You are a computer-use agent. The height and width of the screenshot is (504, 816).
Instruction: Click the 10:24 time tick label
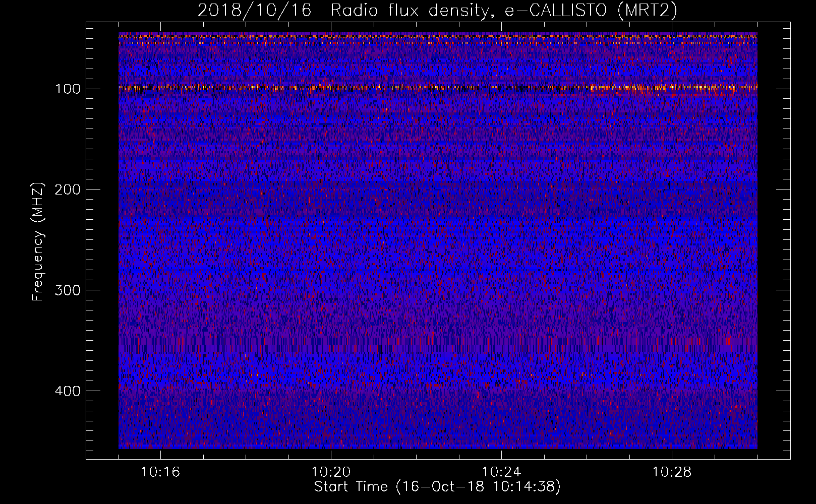[501, 472]
